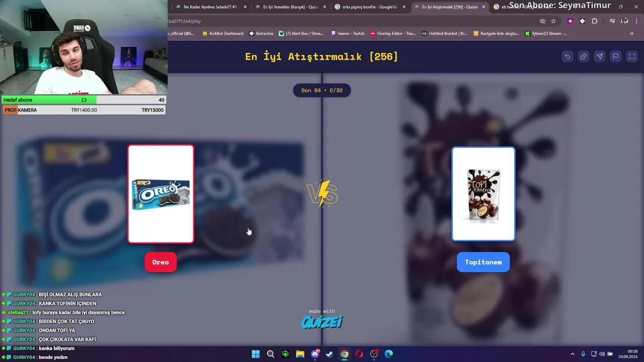Close the 'En İyi Yemekler (Karışık)' tab
The image size is (644, 362).
pyautogui.click(x=325, y=7)
